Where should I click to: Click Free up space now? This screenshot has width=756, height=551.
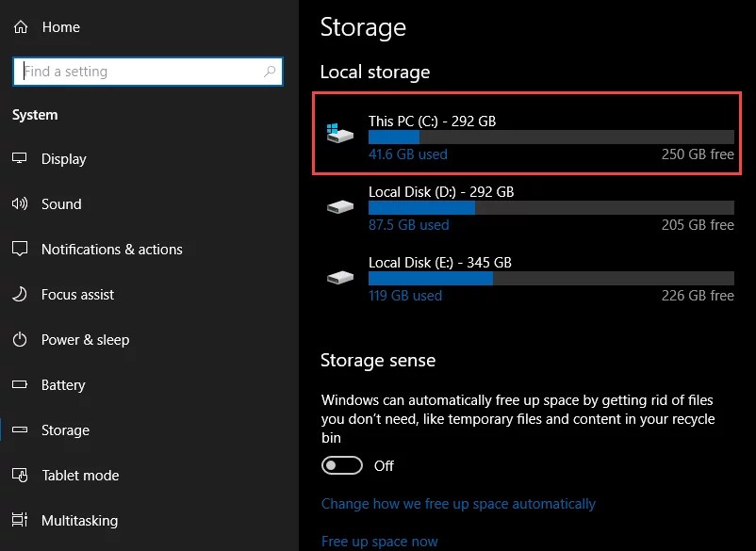380,541
